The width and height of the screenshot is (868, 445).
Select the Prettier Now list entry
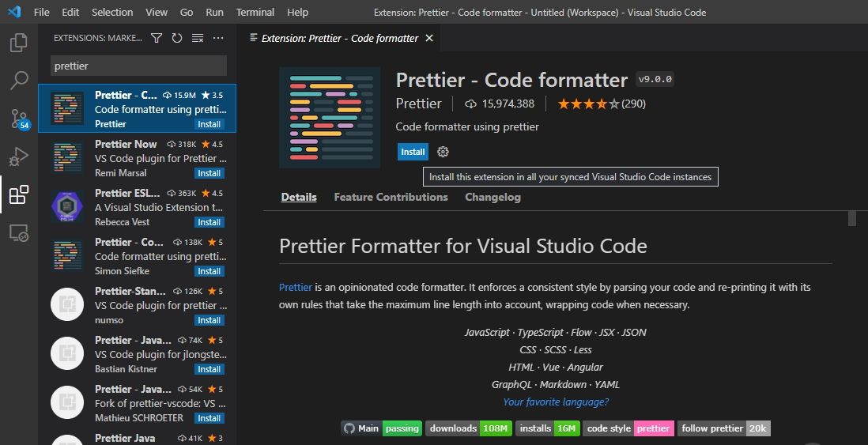coord(138,158)
